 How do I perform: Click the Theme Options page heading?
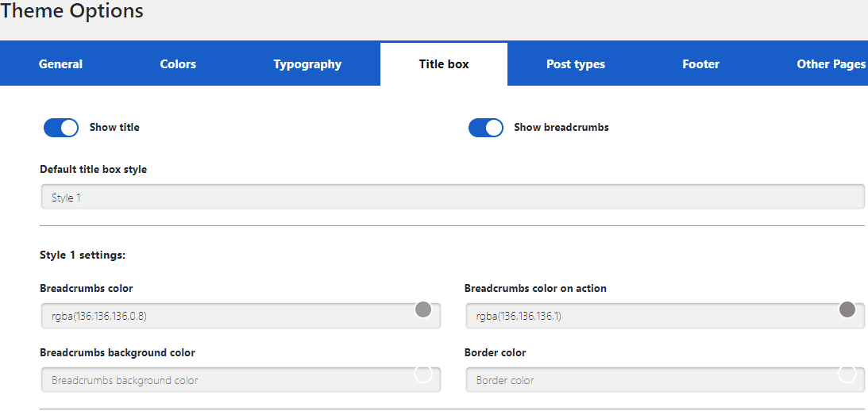[x=72, y=11]
